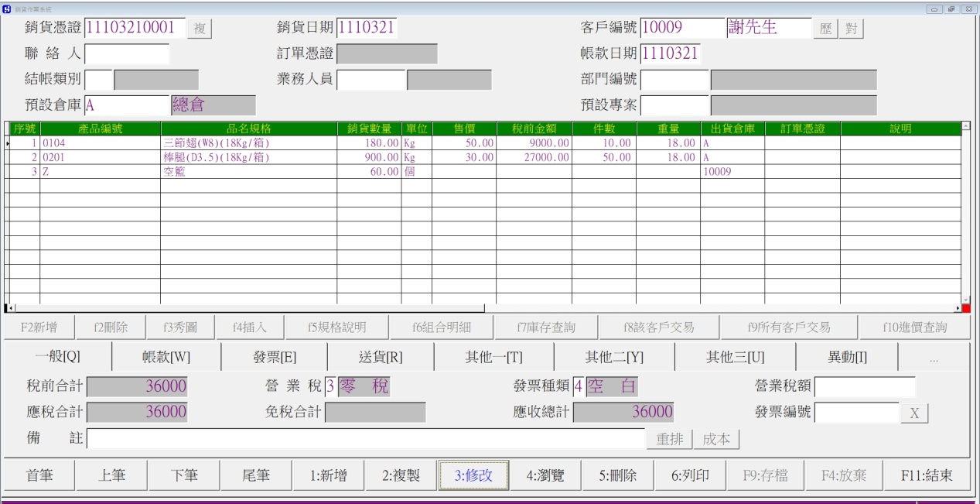The image size is (980, 504).
Task: Clear invoice number with the X button
Action: coord(914,413)
